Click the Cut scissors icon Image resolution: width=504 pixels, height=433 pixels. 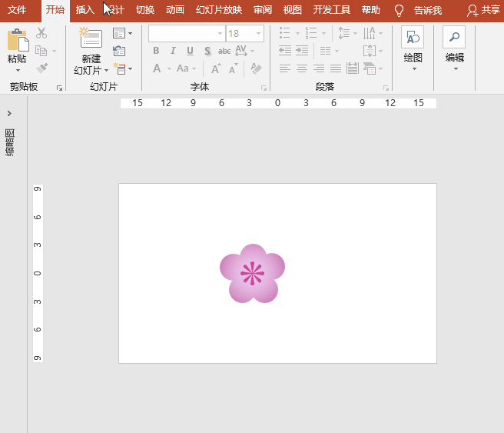point(41,33)
